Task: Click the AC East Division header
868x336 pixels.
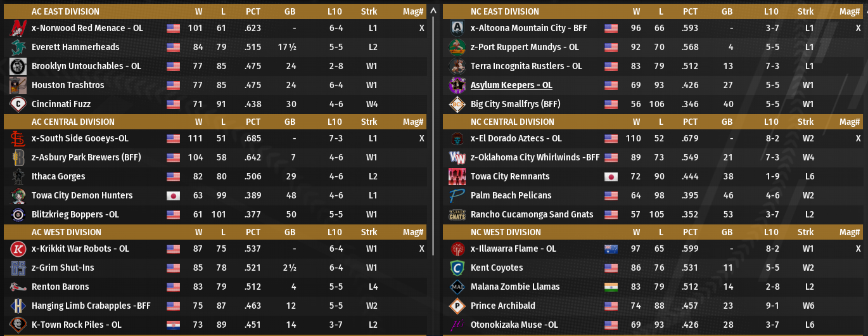Action: (65, 11)
